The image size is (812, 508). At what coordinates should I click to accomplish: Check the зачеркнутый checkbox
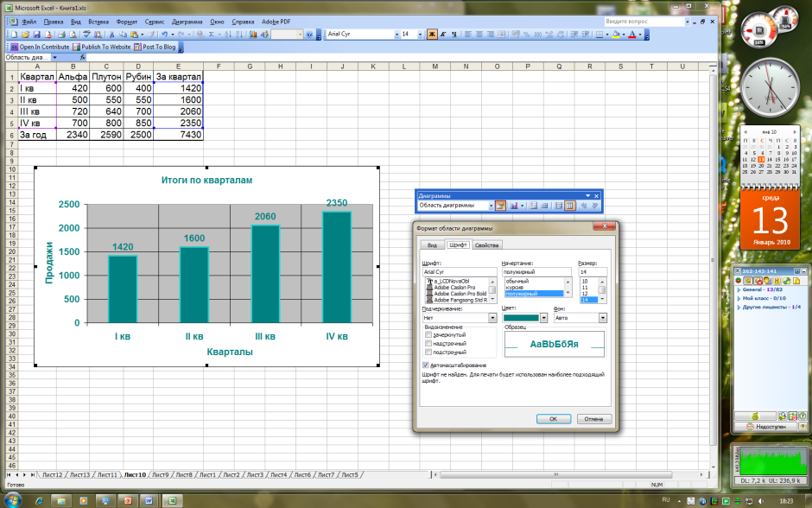[428, 334]
